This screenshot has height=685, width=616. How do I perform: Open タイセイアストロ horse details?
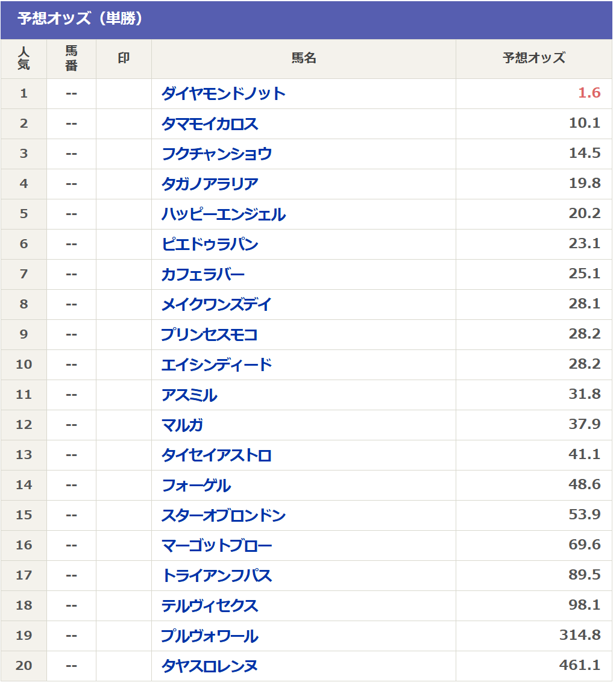coord(216,455)
